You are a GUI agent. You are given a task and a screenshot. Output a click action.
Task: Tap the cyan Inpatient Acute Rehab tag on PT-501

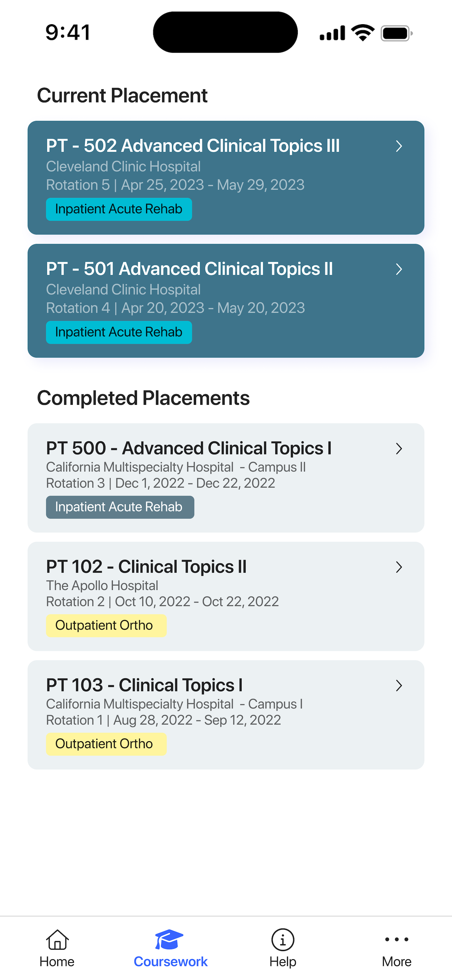119,332
